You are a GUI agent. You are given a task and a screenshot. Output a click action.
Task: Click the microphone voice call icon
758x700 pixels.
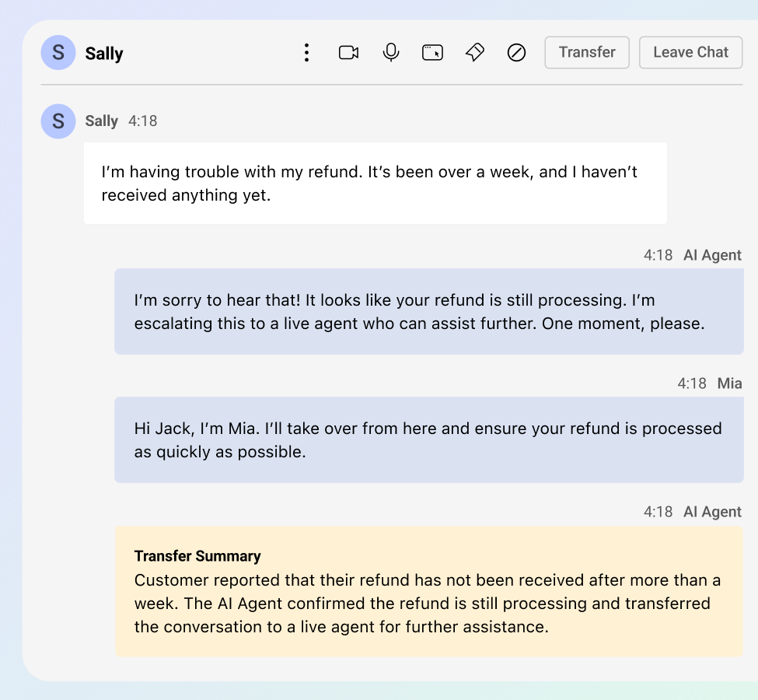[x=390, y=52]
